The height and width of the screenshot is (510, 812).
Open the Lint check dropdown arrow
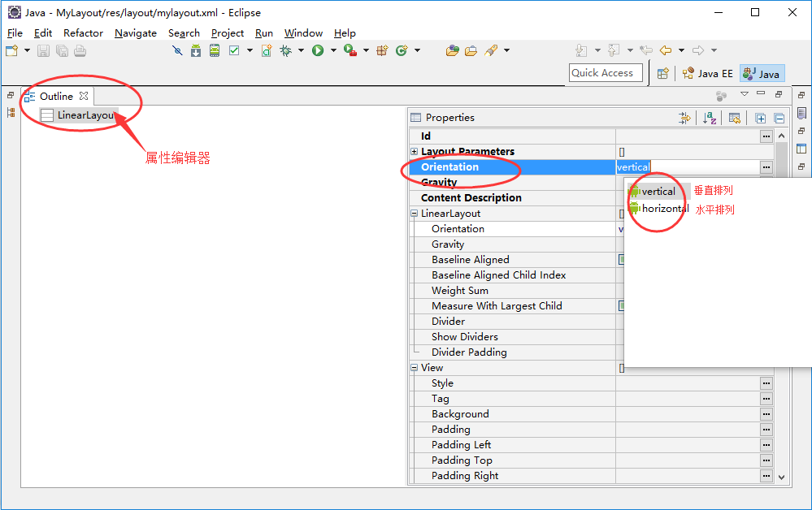tap(250, 50)
